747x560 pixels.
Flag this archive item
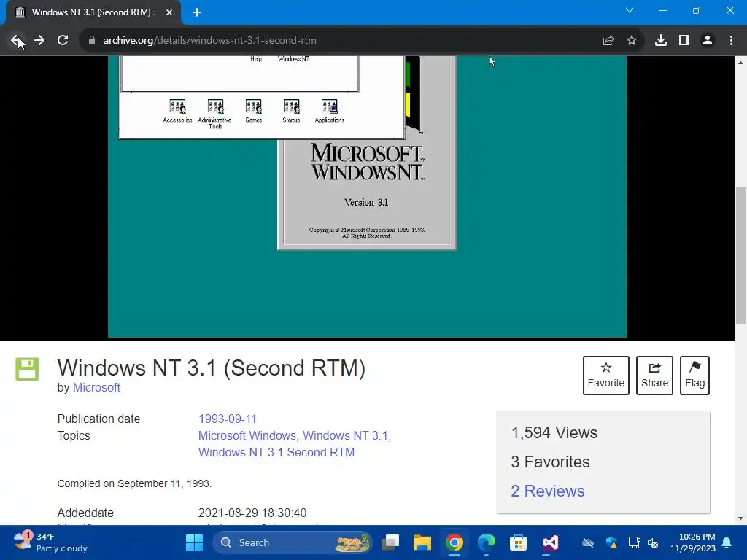pyautogui.click(x=694, y=376)
